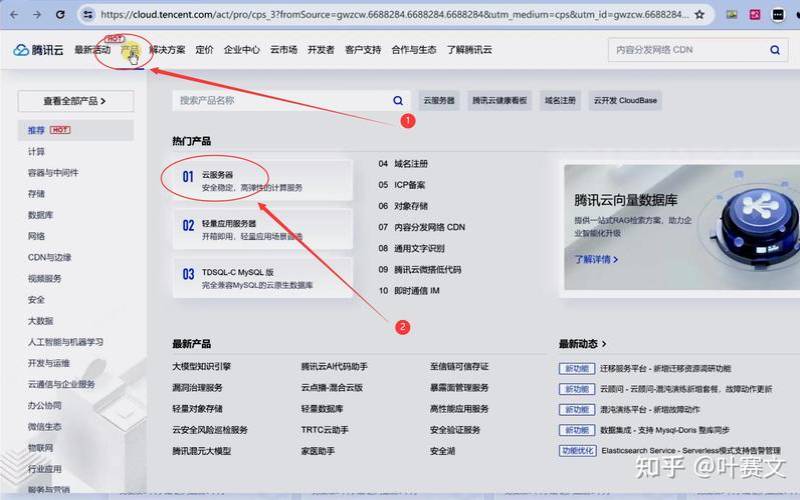800x500 pixels.
Task: Open 定价 in top navigation
Action: (204, 49)
